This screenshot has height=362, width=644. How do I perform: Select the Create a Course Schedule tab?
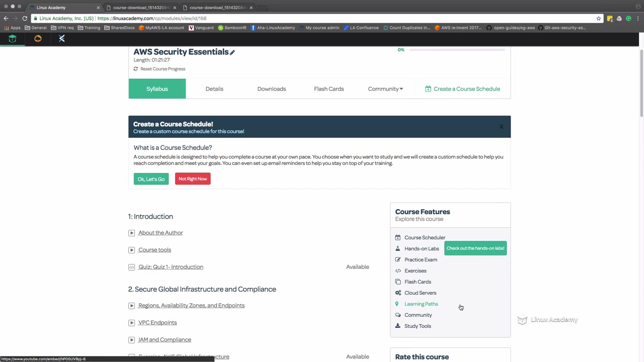[x=462, y=89]
